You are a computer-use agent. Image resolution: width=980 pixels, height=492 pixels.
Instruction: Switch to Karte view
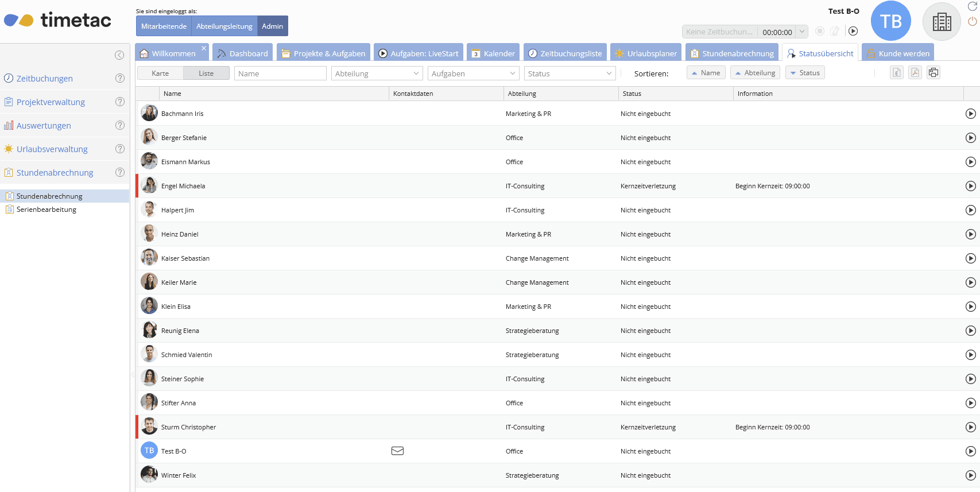(x=160, y=73)
